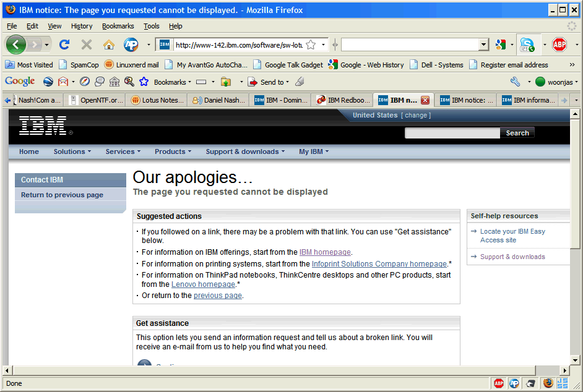Image resolution: width=583 pixels, height=392 pixels.
Task: Go back with the green Back arrow
Action: pos(15,45)
